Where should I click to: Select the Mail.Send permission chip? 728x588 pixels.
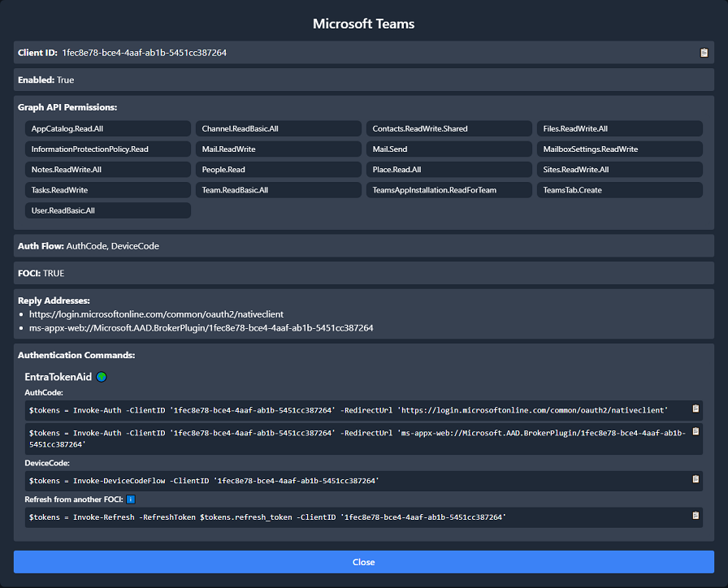tap(449, 149)
